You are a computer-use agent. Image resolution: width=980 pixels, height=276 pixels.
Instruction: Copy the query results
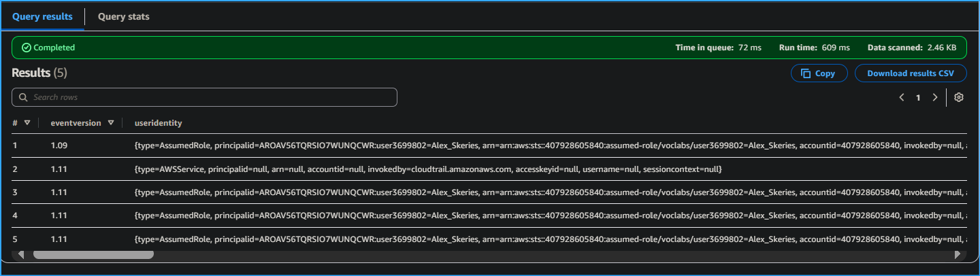[x=818, y=73]
